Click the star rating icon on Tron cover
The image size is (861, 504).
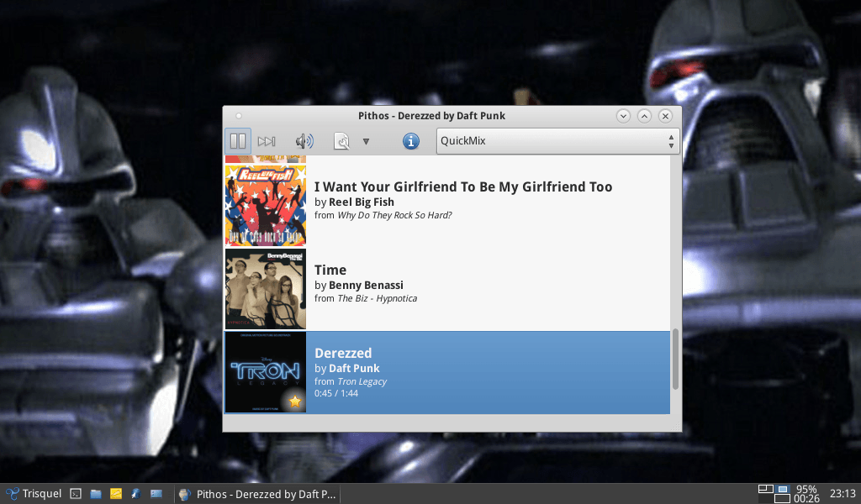tap(295, 402)
